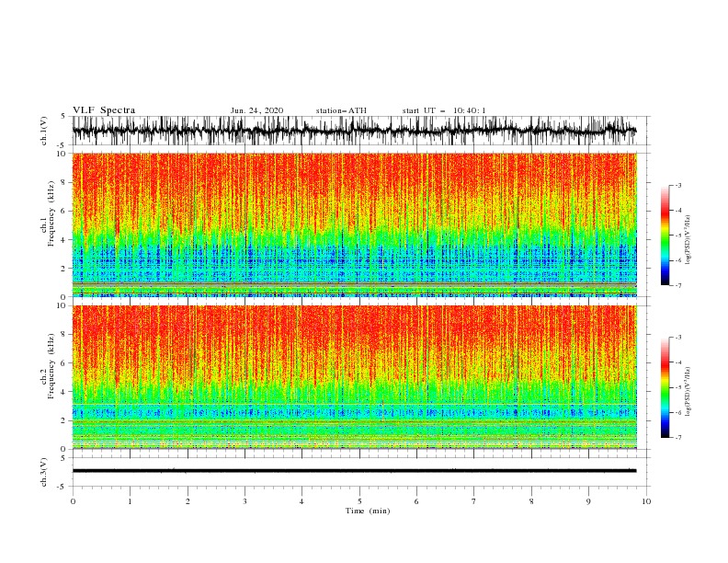Screen dimensions: 728x563
Task: Click the time axis tick label "1"
Action: pyautogui.click(x=130, y=501)
